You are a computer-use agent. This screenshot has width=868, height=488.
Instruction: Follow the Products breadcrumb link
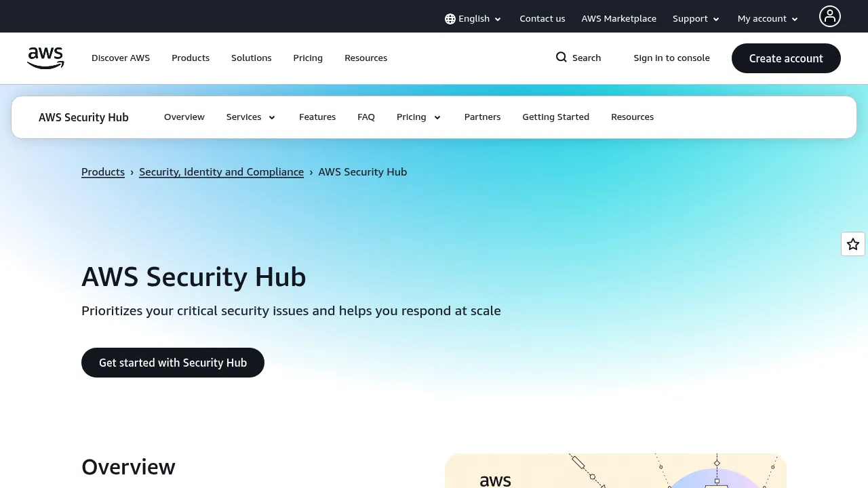coord(103,172)
